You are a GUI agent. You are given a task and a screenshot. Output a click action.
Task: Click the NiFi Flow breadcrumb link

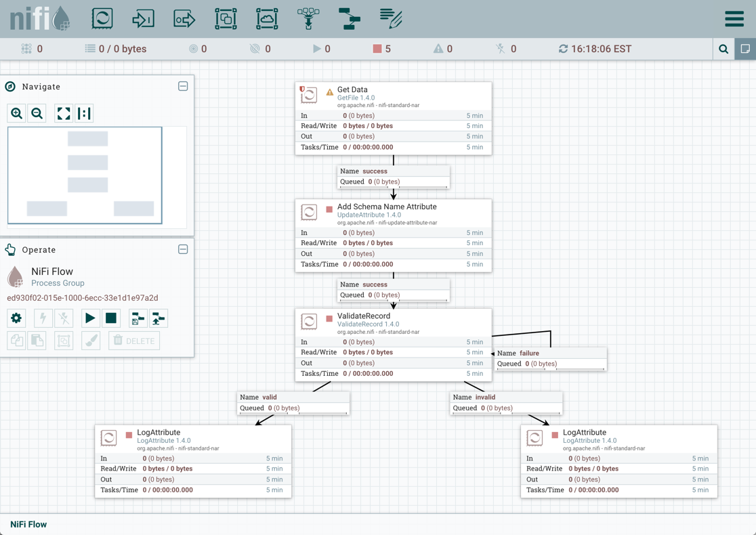[28, 524]
